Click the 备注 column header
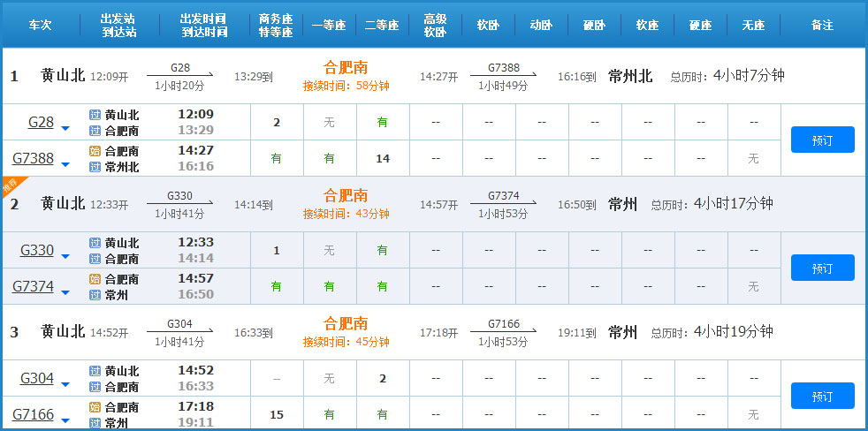Image resolution: width=868 pixels, height=431 pixels. click(x=823, y=26)
